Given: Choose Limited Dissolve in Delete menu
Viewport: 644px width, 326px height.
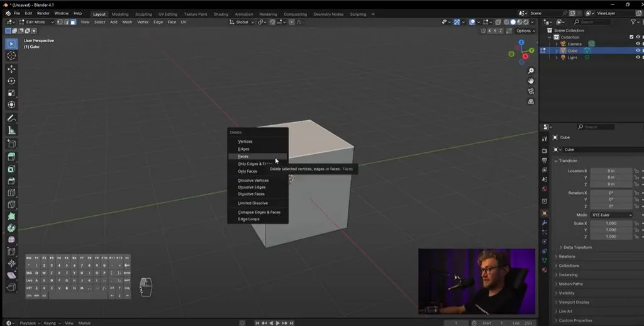Looking at the screenshot, I should (x=258, y=203).
